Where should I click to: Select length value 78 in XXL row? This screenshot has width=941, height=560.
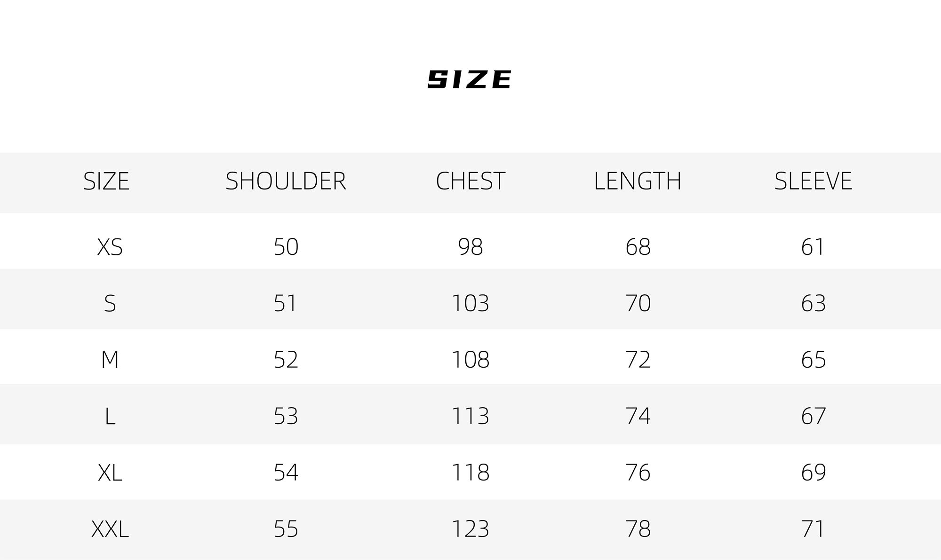[638, 529]
